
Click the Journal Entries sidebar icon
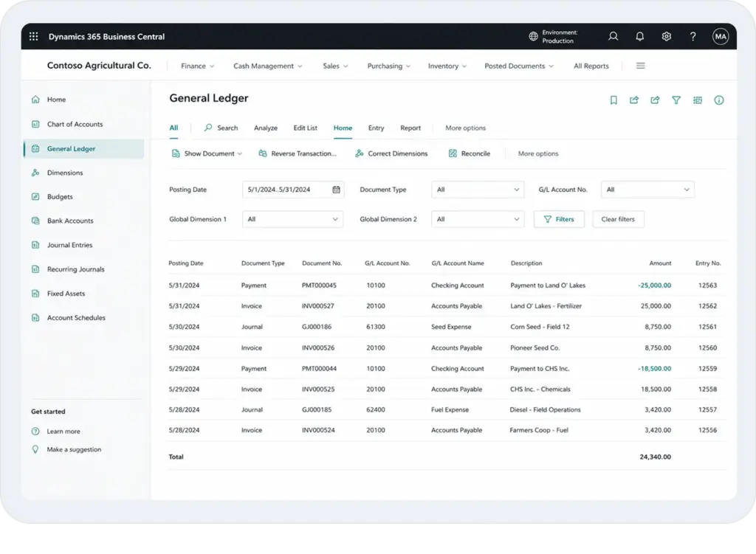point(35,245)
